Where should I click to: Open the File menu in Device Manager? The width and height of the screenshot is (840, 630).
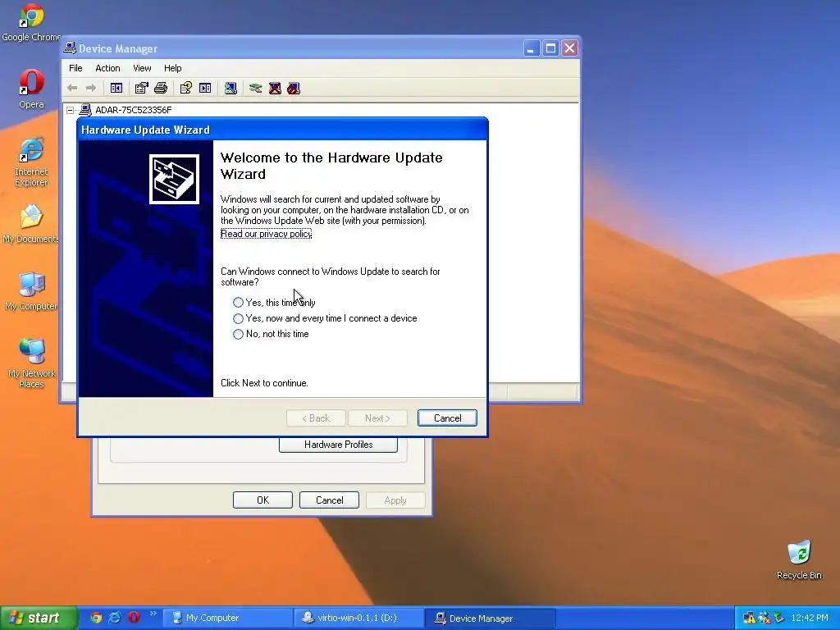[75, 68]
